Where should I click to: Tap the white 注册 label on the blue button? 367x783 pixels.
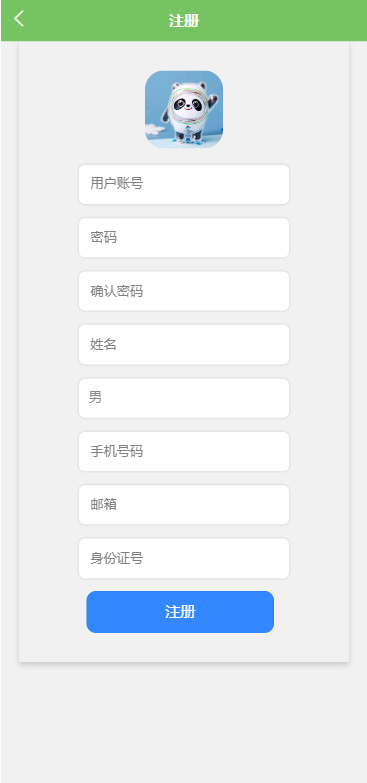180,612
